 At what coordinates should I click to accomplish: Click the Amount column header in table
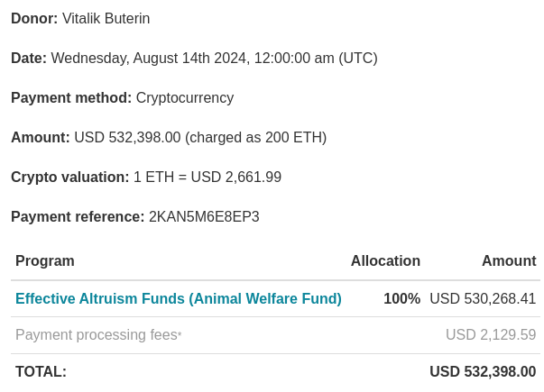coord(509,261)
